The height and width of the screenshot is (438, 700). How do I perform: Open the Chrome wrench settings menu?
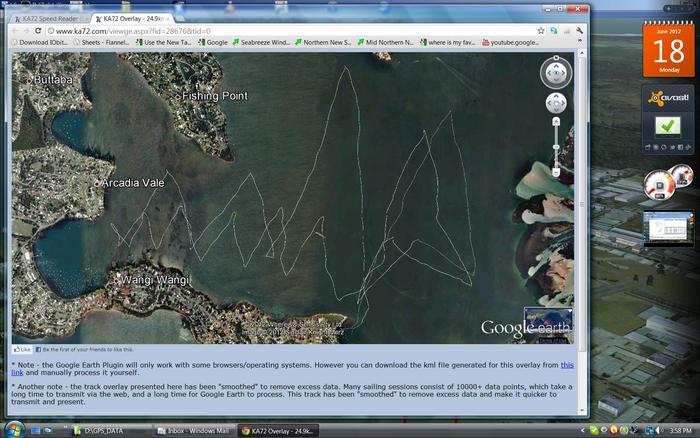point(580,31)
